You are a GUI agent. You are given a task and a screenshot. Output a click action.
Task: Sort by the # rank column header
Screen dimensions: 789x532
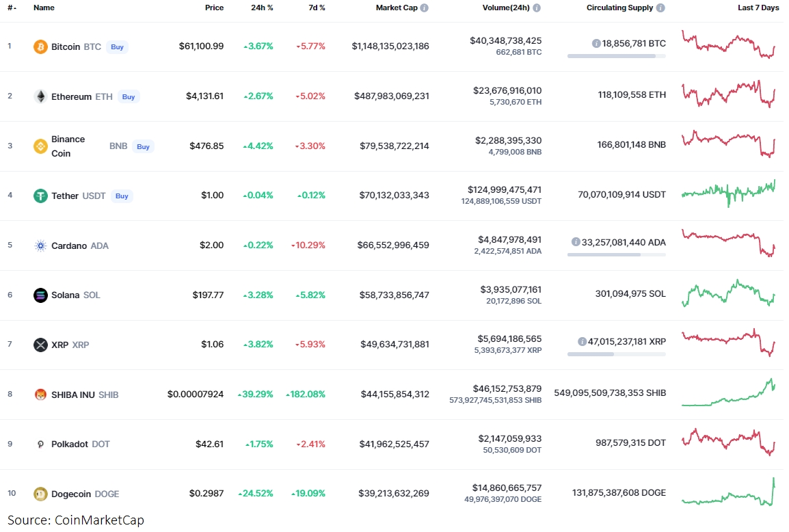pyautogui.click(x=12, y=8)
